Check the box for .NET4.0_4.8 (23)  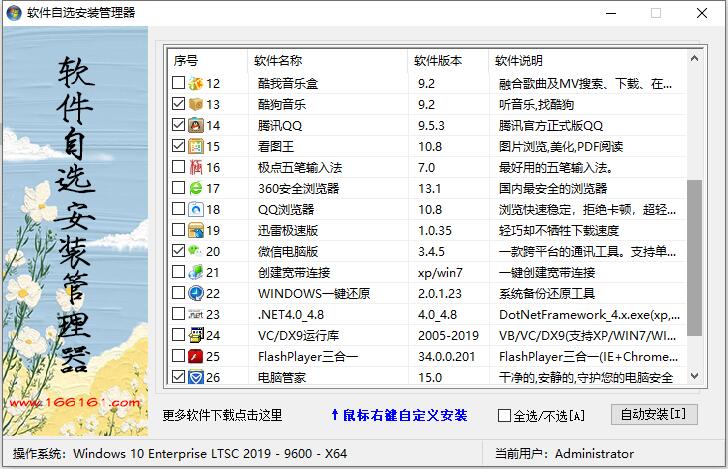click(x=178, y=313)
